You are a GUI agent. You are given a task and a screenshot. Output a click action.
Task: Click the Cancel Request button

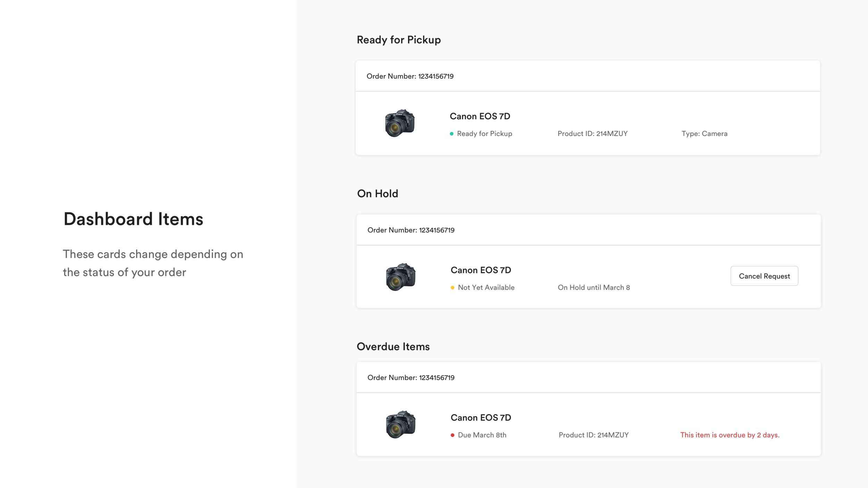tap(764, 276)
